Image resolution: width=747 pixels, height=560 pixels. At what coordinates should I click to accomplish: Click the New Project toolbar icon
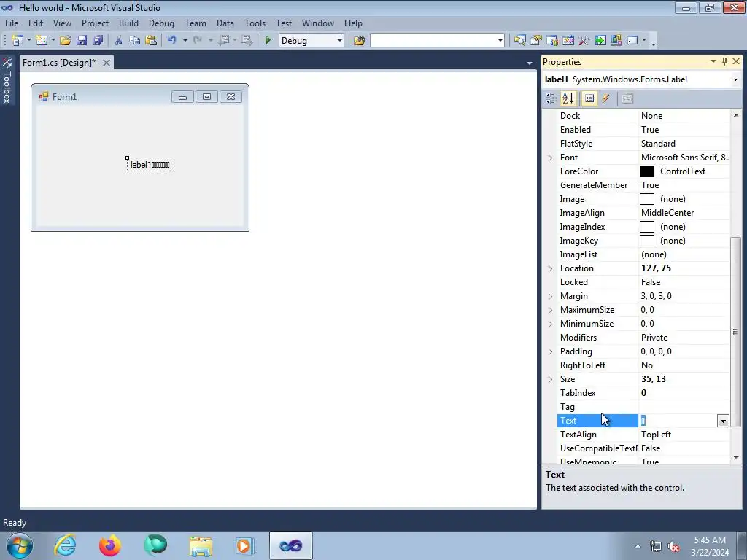click(18, 41)
